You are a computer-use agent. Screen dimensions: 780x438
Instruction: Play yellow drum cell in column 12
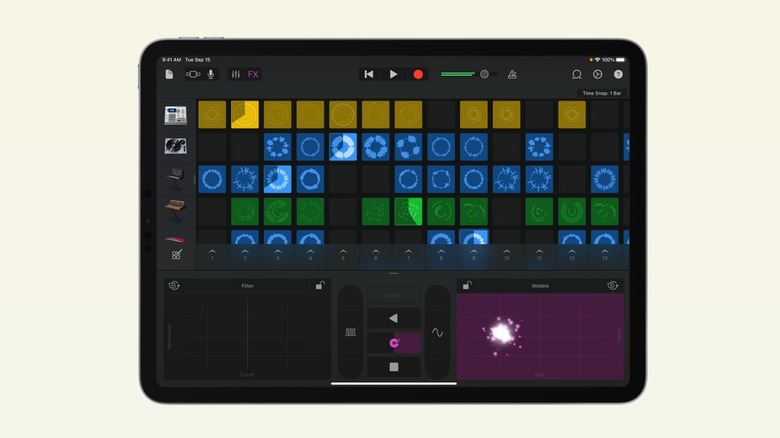click(x=572, y=114)
